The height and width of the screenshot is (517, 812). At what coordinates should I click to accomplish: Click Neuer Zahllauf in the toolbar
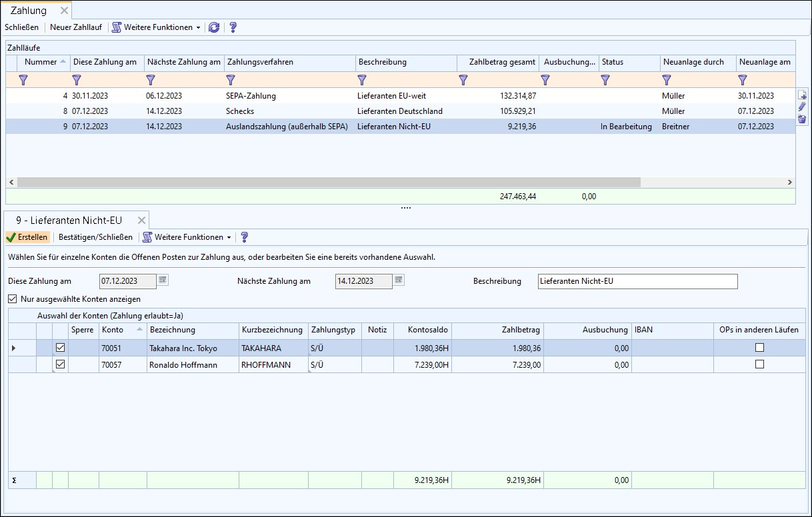coord(76,27)
